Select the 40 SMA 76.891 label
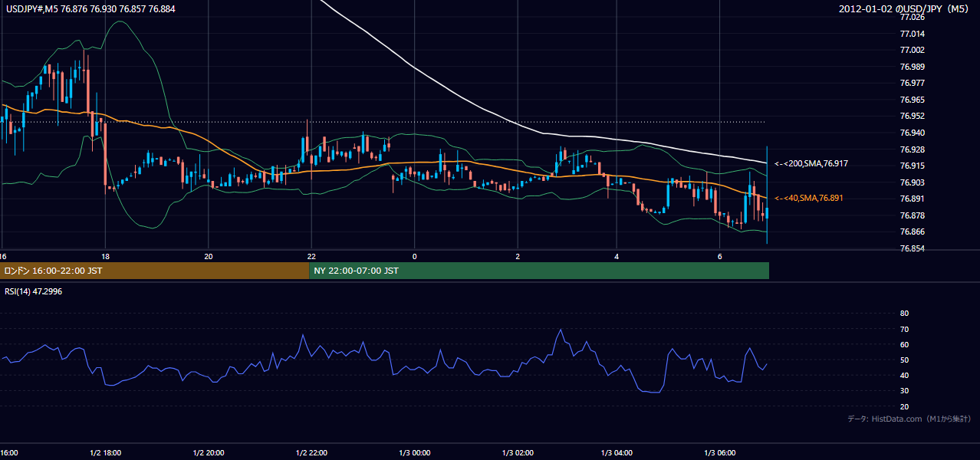Image resolution: width=980 pixels, height=460 pixels. coord(809,198)
